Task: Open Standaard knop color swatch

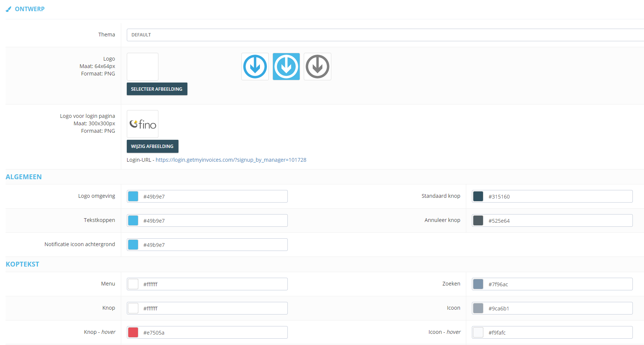Action: (478, 196)
